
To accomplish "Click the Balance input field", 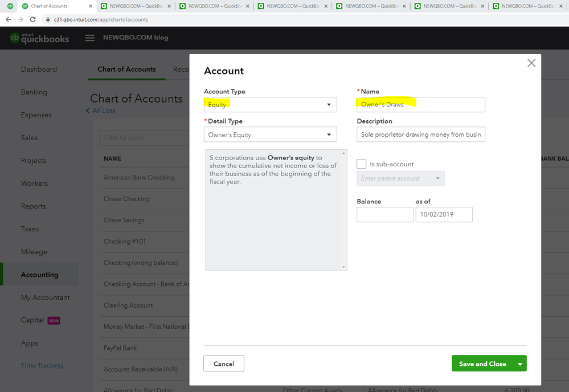I will pos(385,215).
